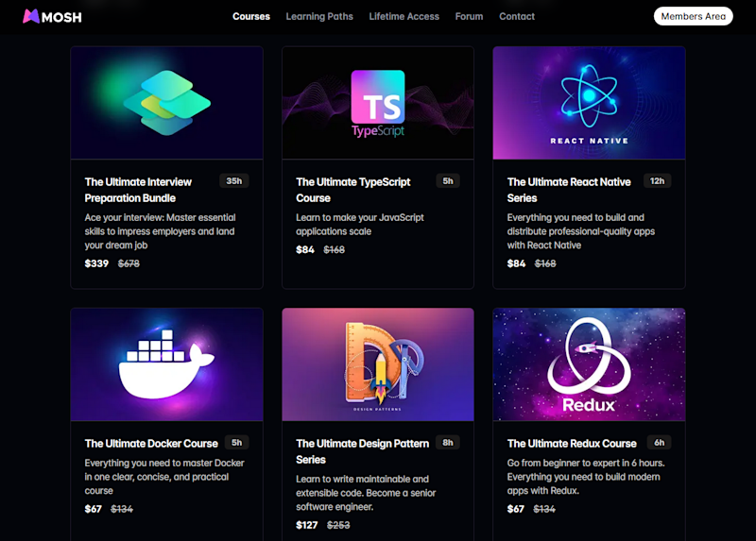Image resolution: width=756 pixels, height=541 pixels.
Task: Go to Lifetime Access page
Action: tap(404, 16)
